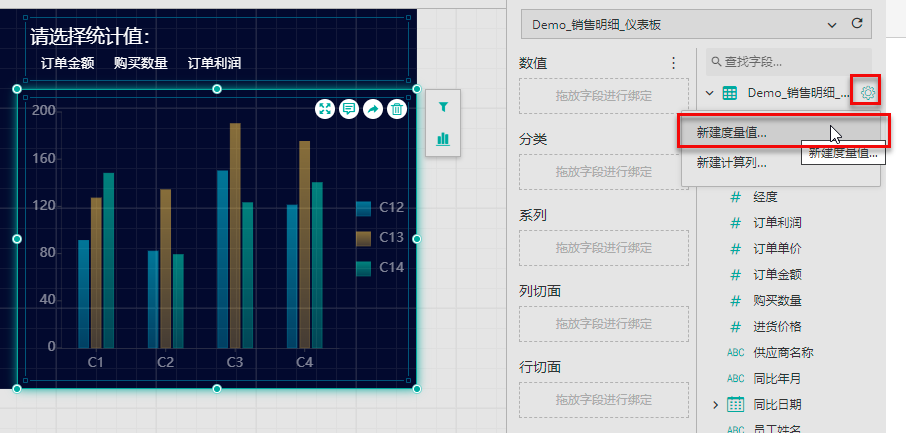Open the chart comment bubble icon
Viewport: 906px width, 433px height.
349,109
